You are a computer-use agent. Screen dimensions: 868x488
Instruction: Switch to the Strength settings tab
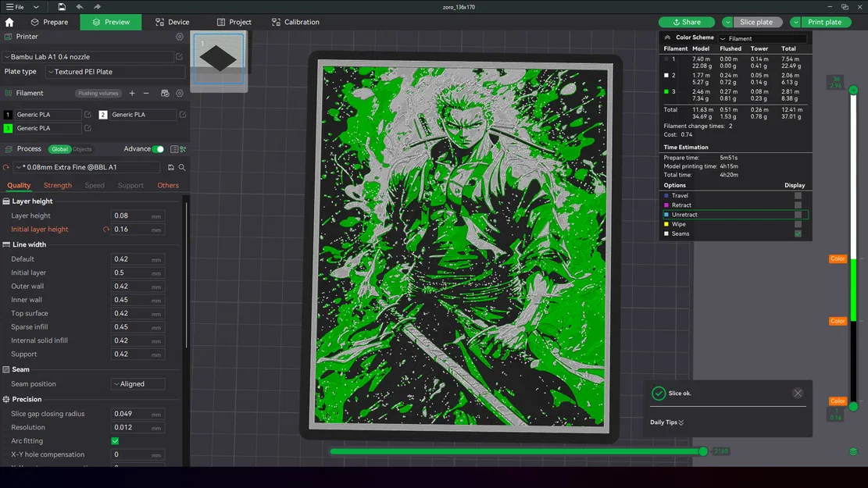(x=57, y=185)
